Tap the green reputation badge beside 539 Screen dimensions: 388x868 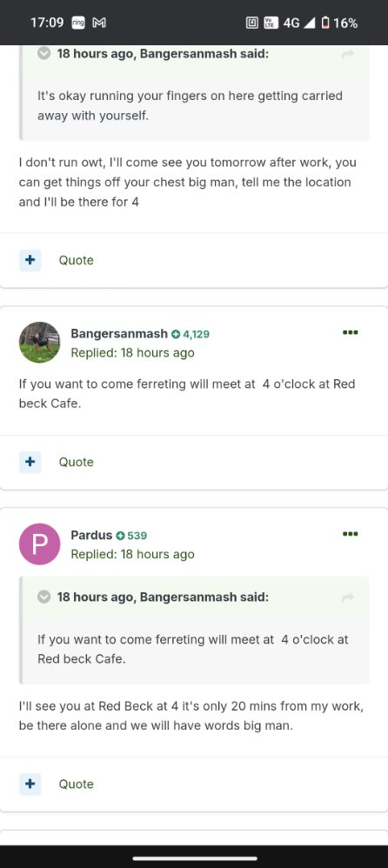pos(120,536)
